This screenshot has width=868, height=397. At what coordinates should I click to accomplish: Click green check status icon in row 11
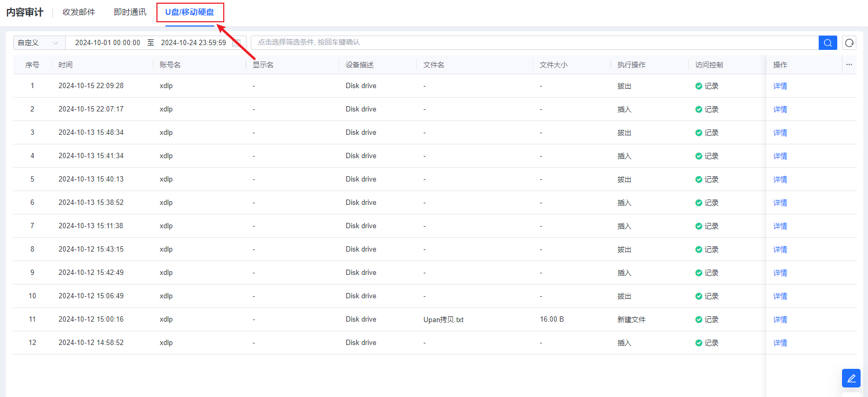(x=698, y=320)
